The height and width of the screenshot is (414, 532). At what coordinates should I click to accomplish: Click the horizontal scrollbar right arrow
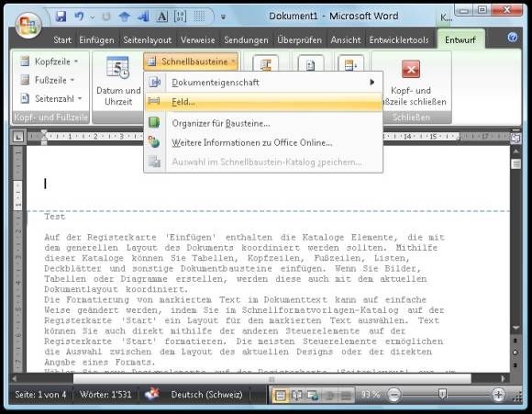[x=503, y=378]
